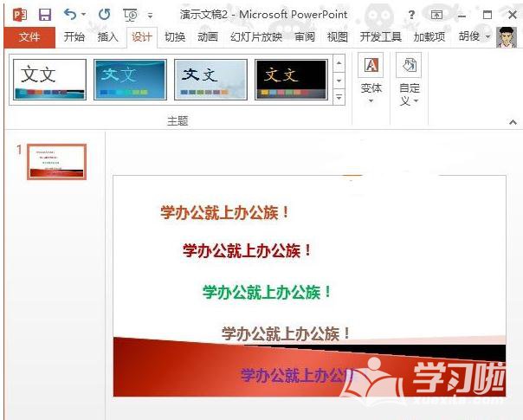Viewport: 523px width, 420px height.
Task: Click the Redo/Repeat icon
Action: click(105, 15)
